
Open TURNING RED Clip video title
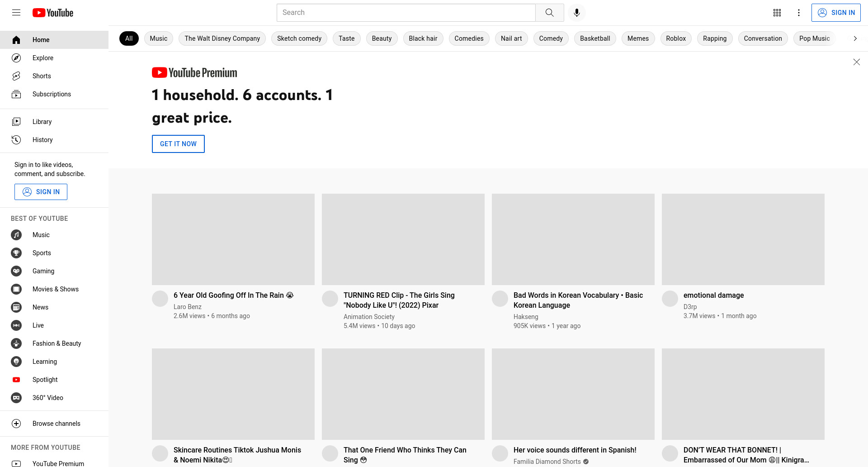(399, 300)
